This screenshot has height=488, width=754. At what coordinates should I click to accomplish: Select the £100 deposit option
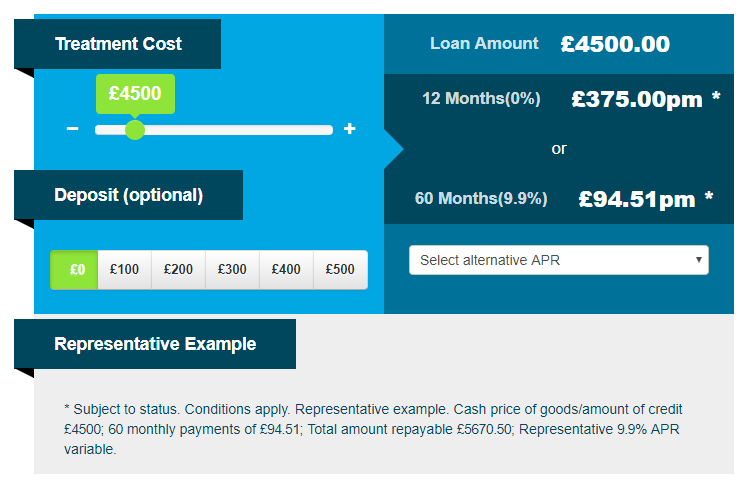pyautogui.click(x=124, y=269)
